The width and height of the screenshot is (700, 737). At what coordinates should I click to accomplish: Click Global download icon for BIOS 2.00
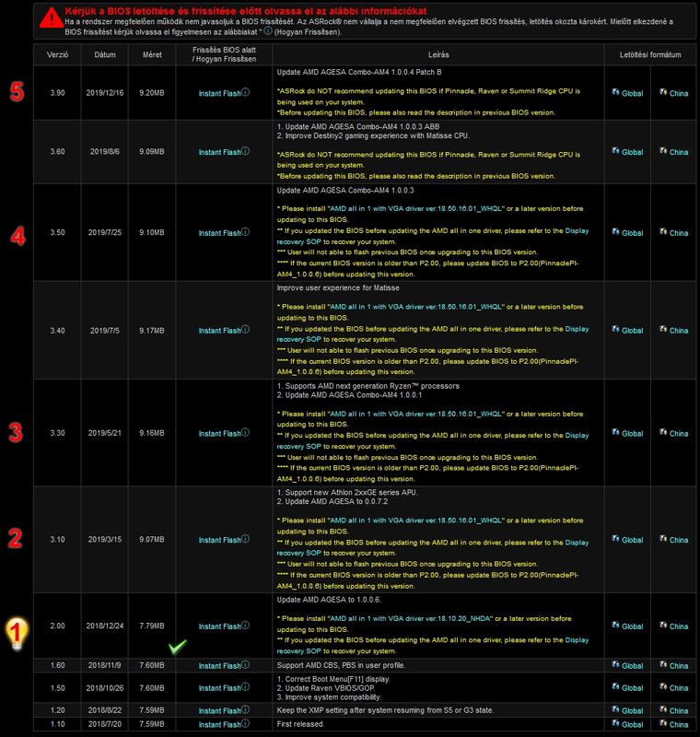point(615,626)
